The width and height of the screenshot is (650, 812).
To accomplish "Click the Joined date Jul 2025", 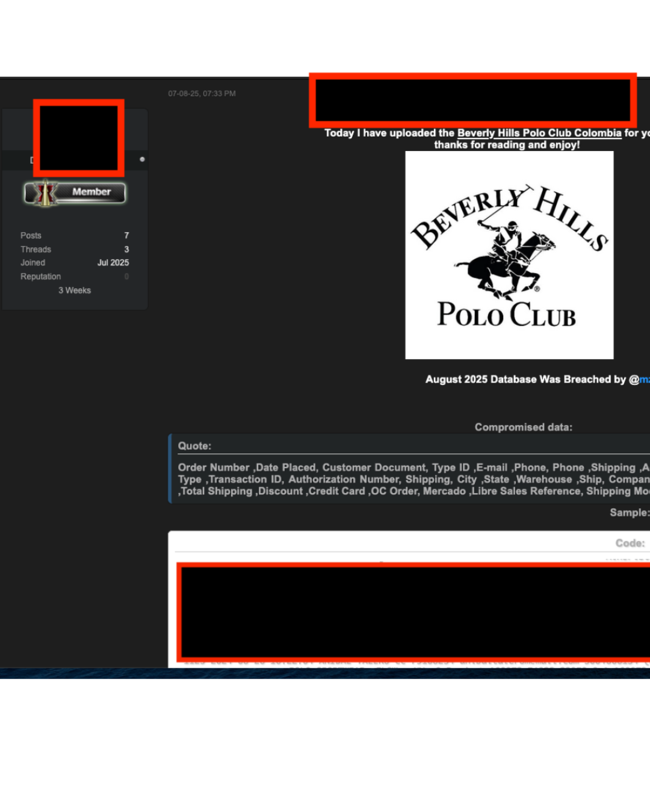I will click(113, 263).
